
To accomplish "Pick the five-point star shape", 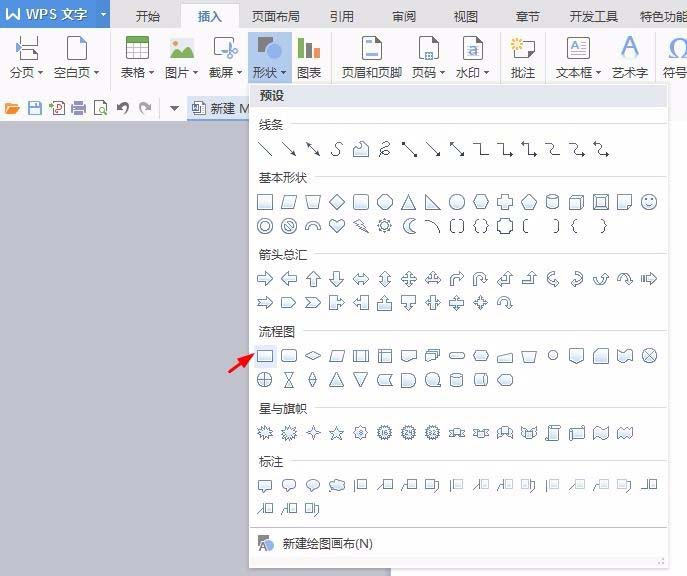I will click(x=337, y=433).
